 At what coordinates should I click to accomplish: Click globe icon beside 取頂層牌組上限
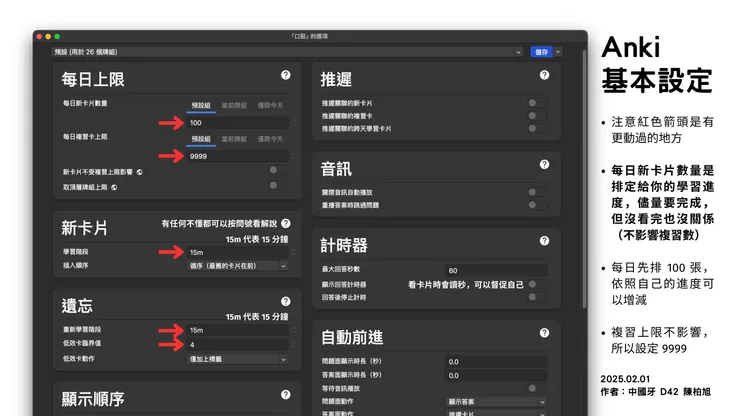(114, 187)
